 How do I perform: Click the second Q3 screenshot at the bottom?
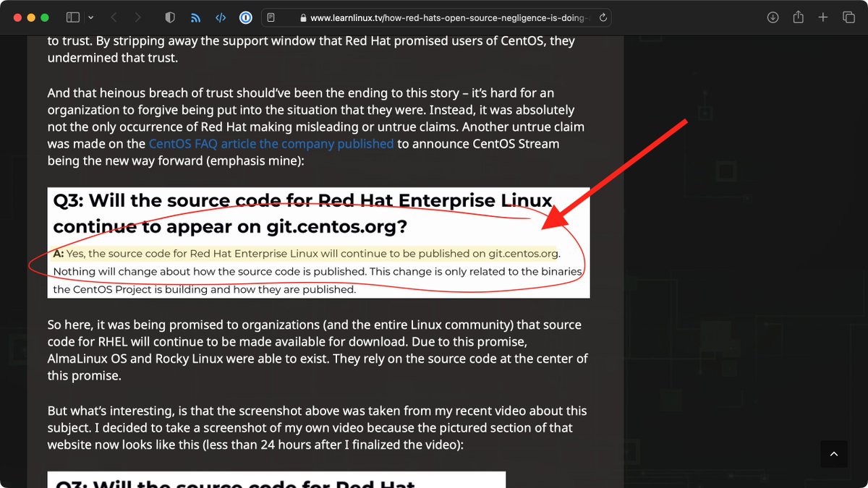277,480
